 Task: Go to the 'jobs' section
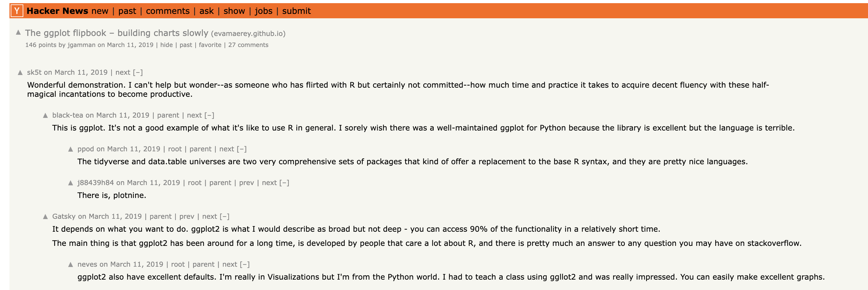264,11
